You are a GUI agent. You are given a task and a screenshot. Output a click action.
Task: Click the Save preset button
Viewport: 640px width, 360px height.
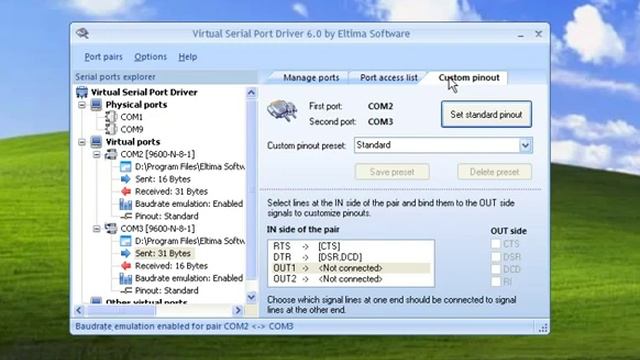(392, 172)
